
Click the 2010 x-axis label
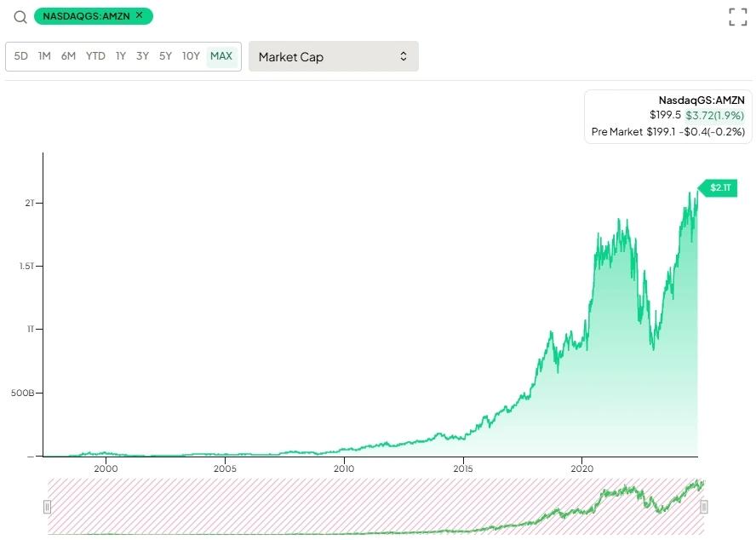tap(344, 468)
